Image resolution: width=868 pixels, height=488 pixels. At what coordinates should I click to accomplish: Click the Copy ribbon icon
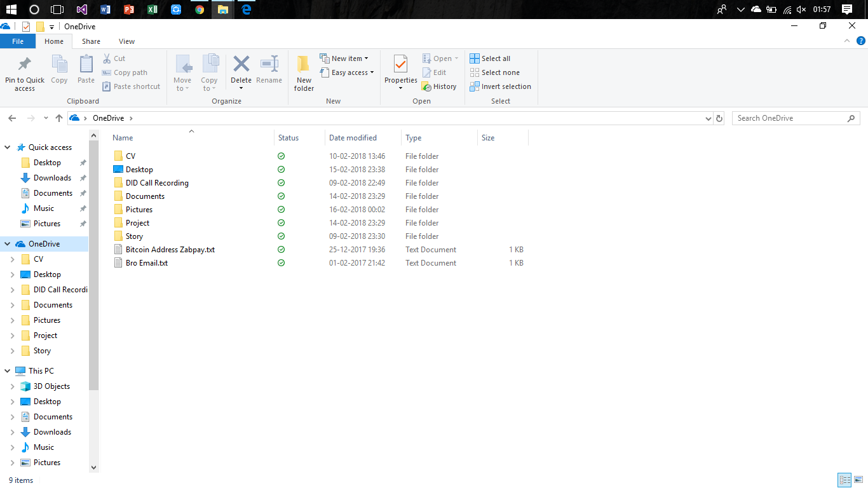click(59, 64)
